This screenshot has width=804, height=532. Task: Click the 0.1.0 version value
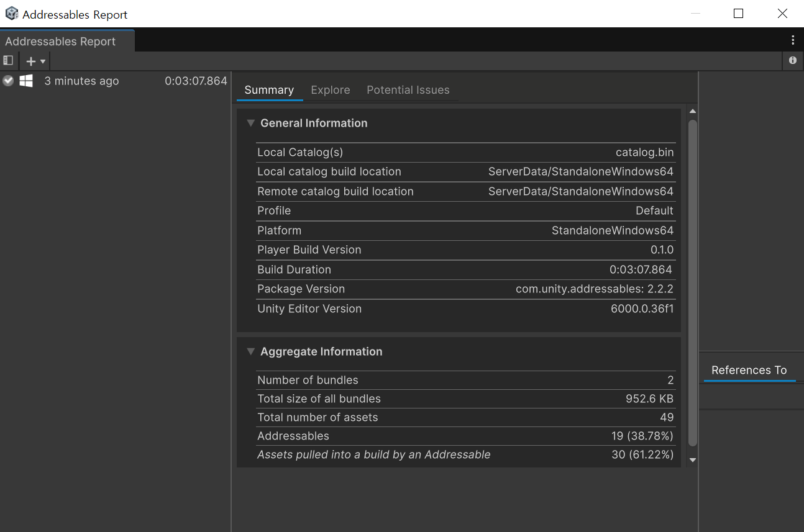(x=662, y=250)
